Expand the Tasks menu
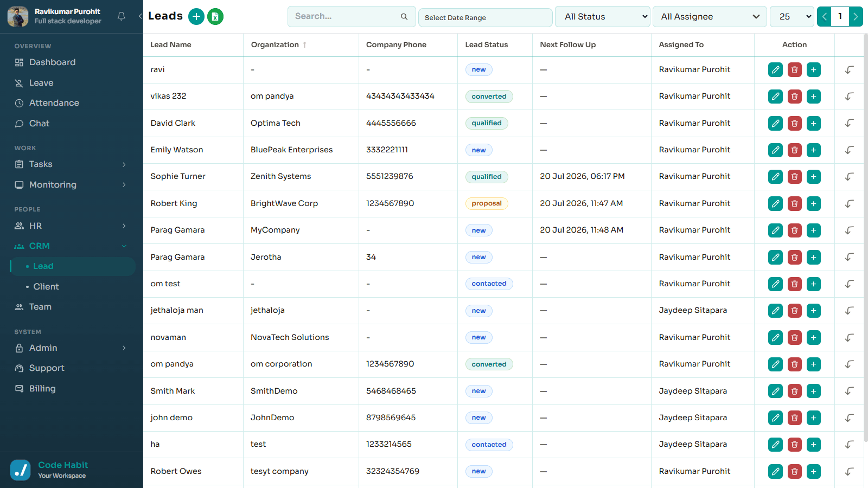Image resolution: width=868 pixels, height=488 pixels. pyautogui.click(x=72, y=164)
